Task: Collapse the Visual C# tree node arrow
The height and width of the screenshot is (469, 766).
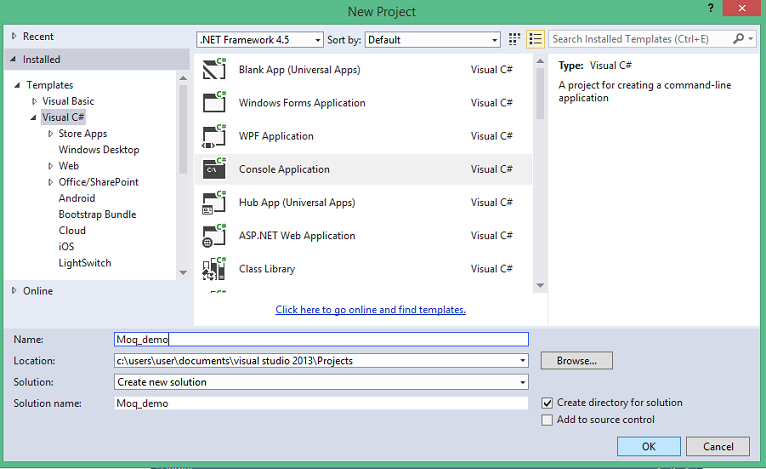Action: tap(33, 117)
